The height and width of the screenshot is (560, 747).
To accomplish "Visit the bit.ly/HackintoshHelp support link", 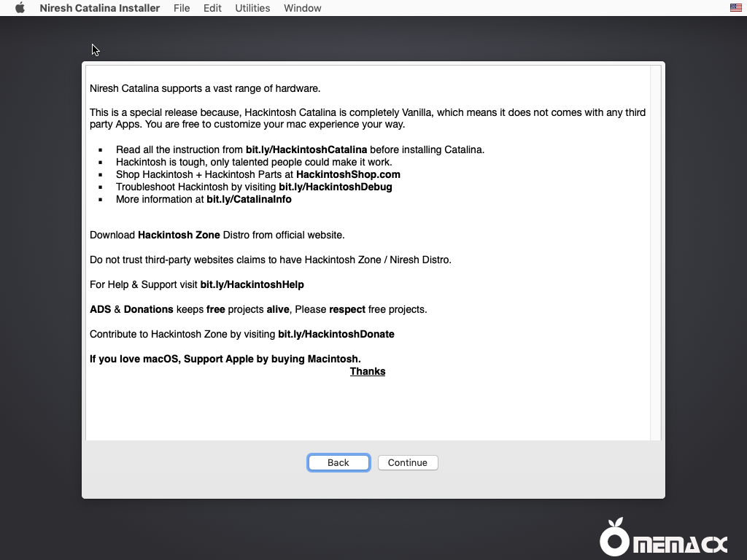I will tap(252, 284).
